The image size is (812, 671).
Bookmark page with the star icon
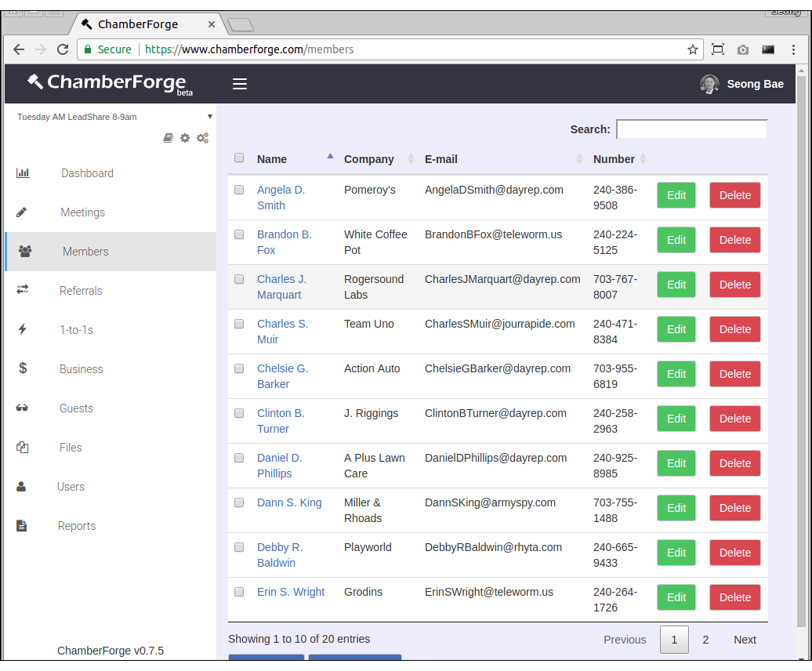(x=693, y=49)
